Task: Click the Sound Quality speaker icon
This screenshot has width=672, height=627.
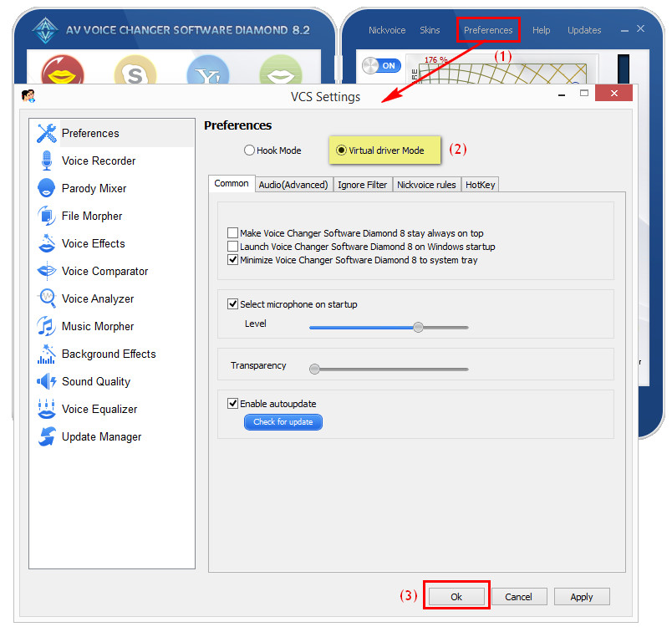Action: [x=46, y=381]
